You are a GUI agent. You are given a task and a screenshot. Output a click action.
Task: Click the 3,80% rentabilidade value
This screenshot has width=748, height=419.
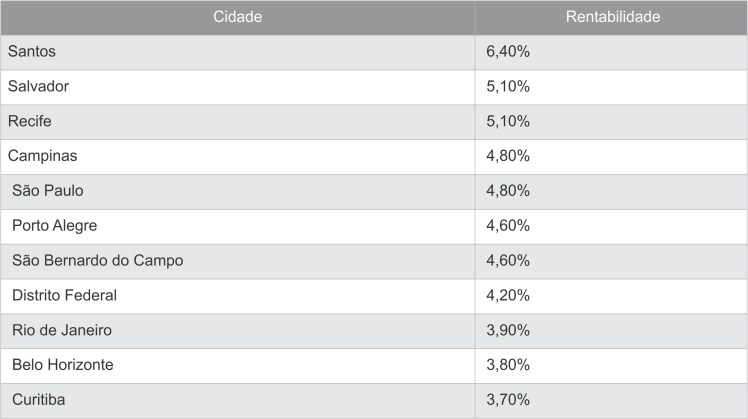[x=507, y=365]
